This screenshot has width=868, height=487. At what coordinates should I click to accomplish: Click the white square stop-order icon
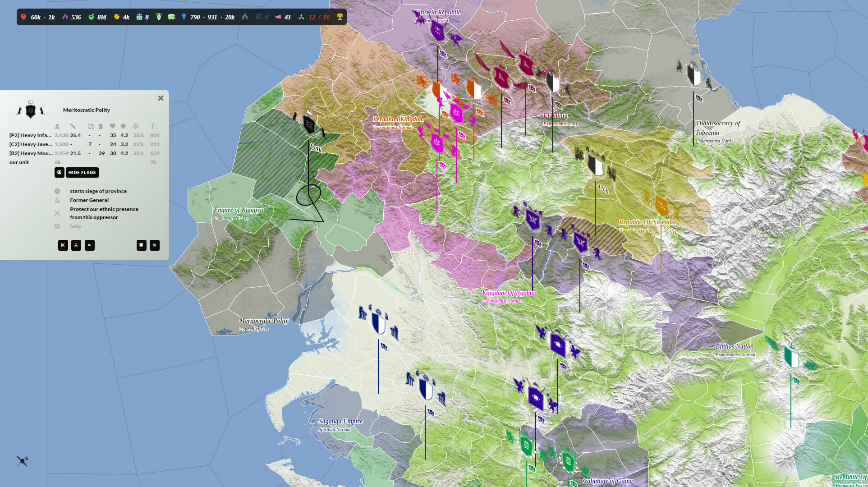pyautogui.click(x=142, y=245)
